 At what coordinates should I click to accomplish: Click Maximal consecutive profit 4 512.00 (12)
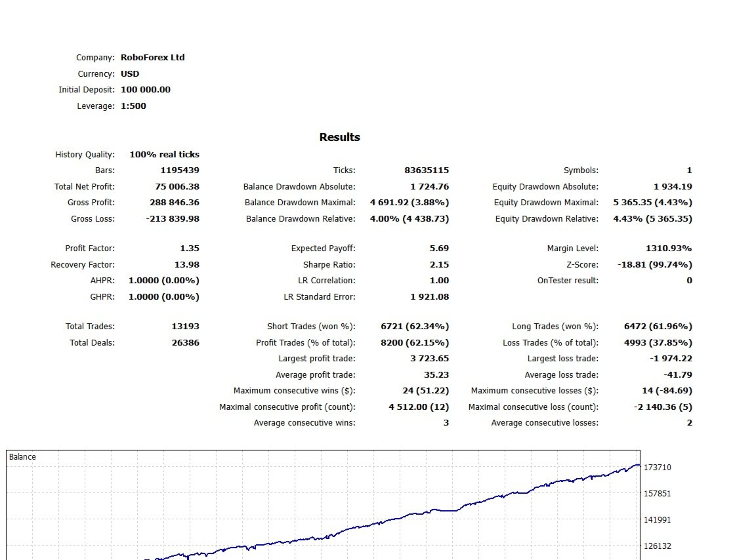click(419, 407)
